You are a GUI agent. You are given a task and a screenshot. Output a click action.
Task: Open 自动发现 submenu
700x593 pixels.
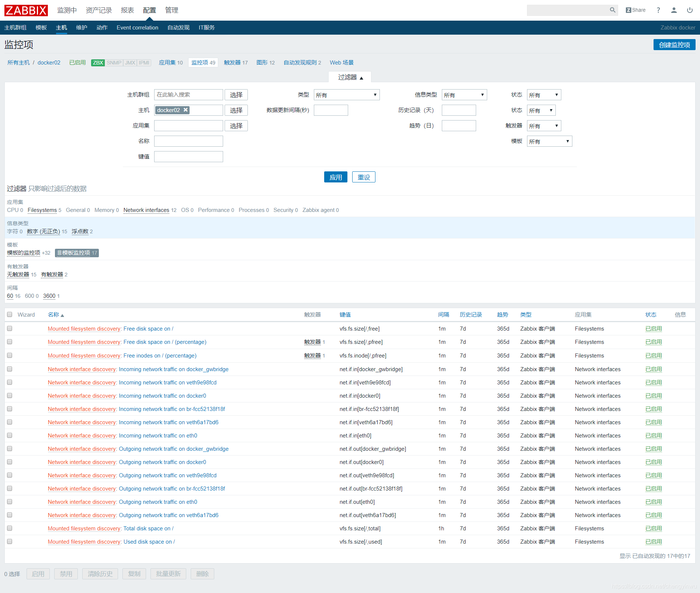179,28
